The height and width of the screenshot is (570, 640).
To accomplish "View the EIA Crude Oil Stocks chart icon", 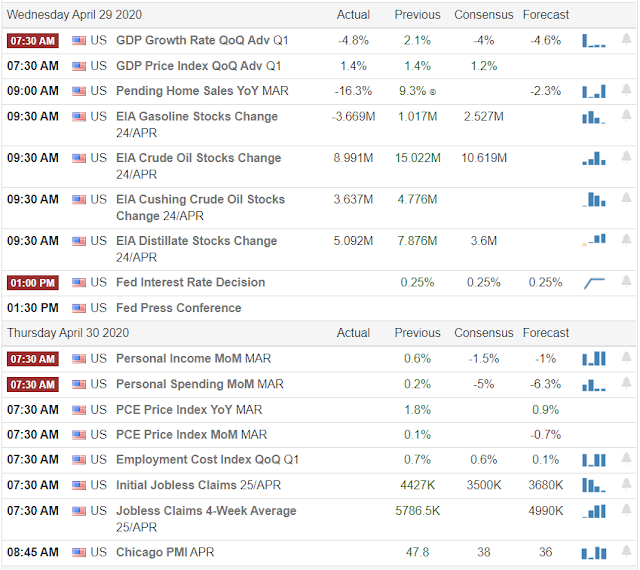I will click(x=594, y=158).
